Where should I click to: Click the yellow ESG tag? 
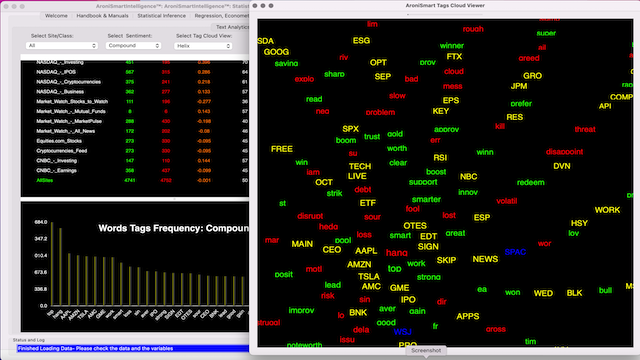tap(361, 40)
